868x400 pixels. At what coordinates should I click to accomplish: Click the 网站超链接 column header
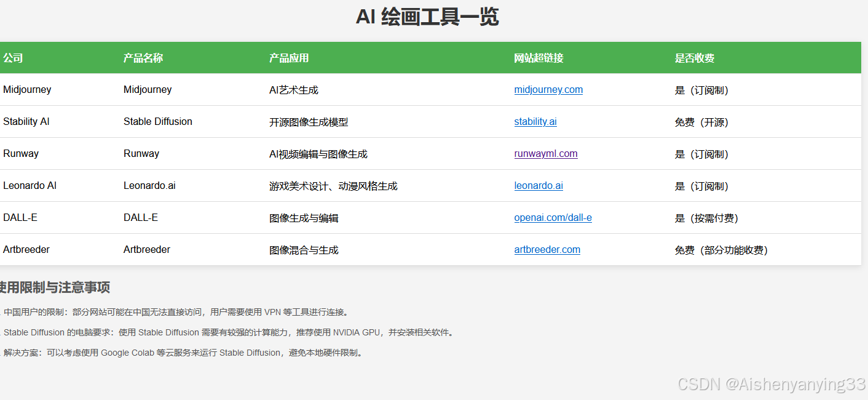[539, 58]
